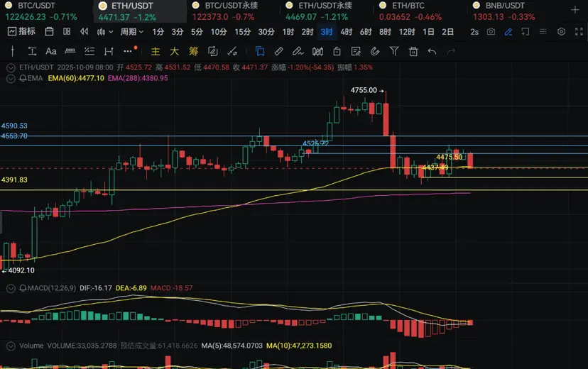Click the EMA(288):4380.95 label
588x369 pixels.
click(138, 78)
